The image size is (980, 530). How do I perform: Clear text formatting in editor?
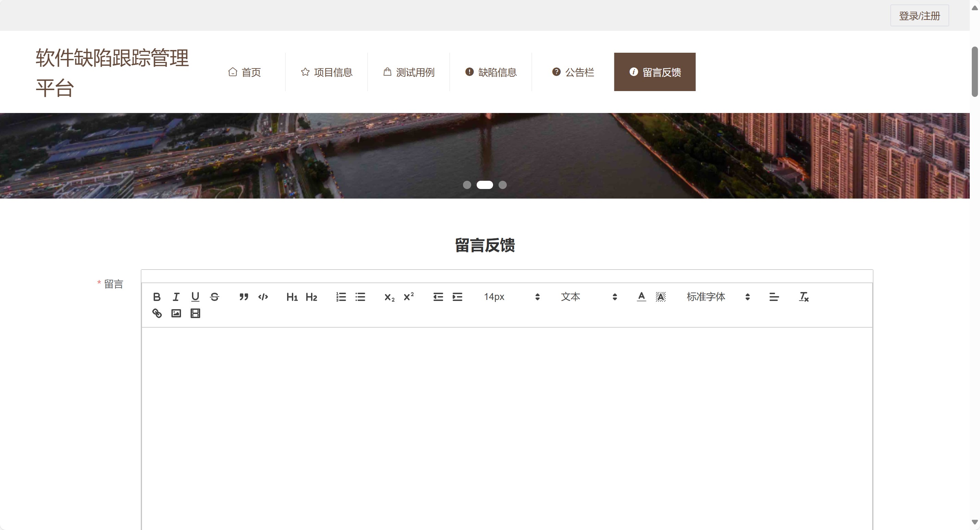[803, 297]
